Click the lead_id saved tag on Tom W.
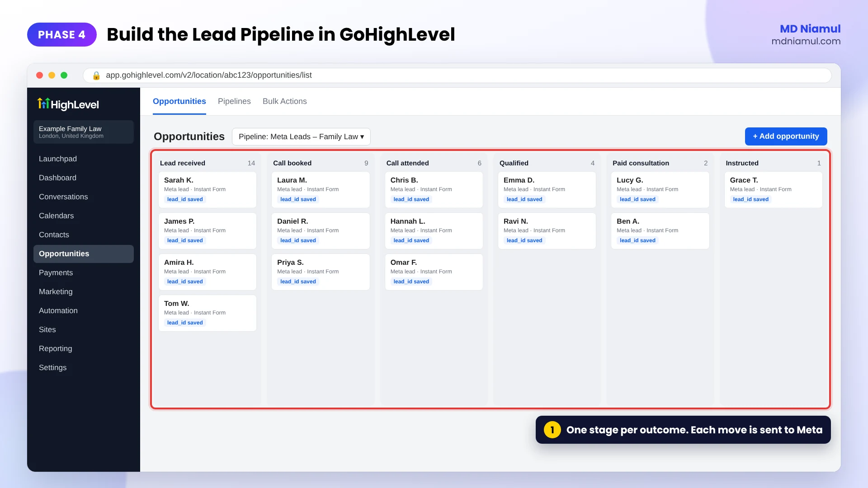Screen dimensions: 868x488 pyautogui.click(x=185, y=323)
